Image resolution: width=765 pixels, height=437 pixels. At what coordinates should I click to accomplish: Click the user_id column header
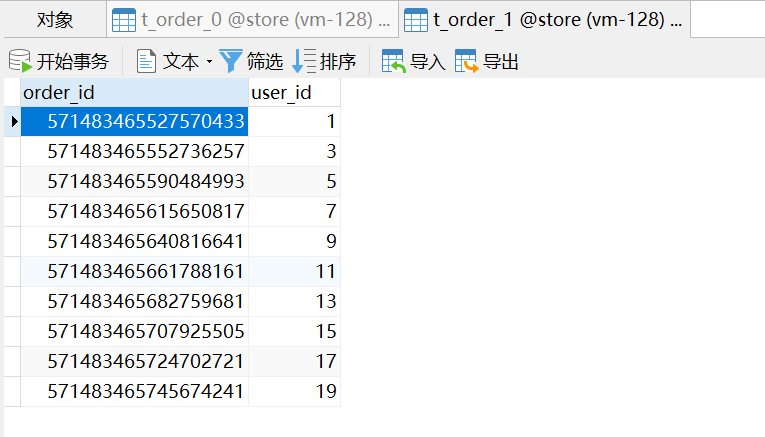[x=294, y=93]
